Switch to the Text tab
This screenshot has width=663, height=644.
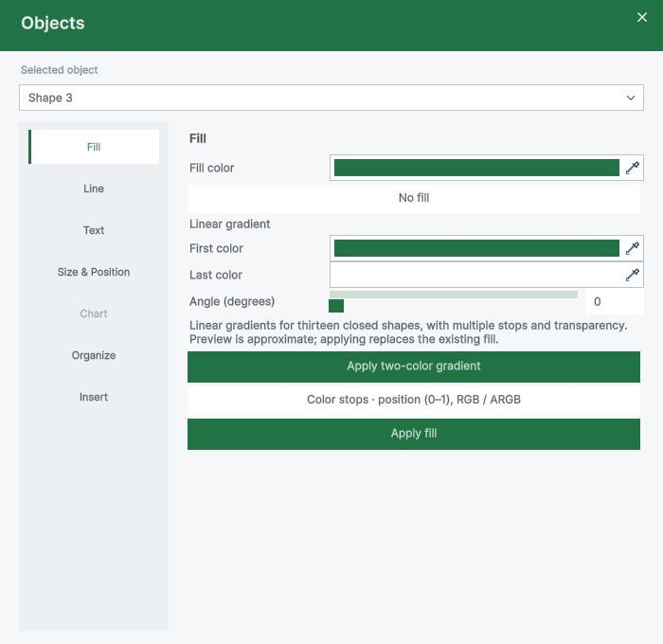tap(94, 230)
